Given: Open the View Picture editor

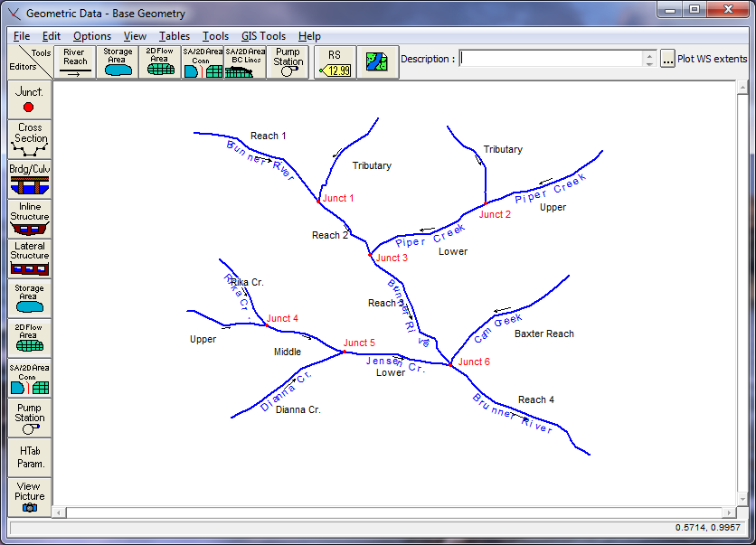Looking at the screenshot, I should (x=28, y=495).
